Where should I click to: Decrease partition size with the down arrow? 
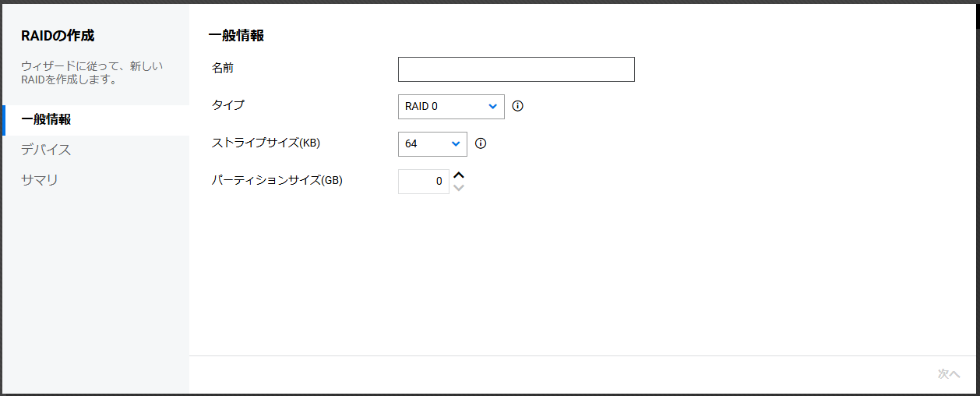coord(459,187)
